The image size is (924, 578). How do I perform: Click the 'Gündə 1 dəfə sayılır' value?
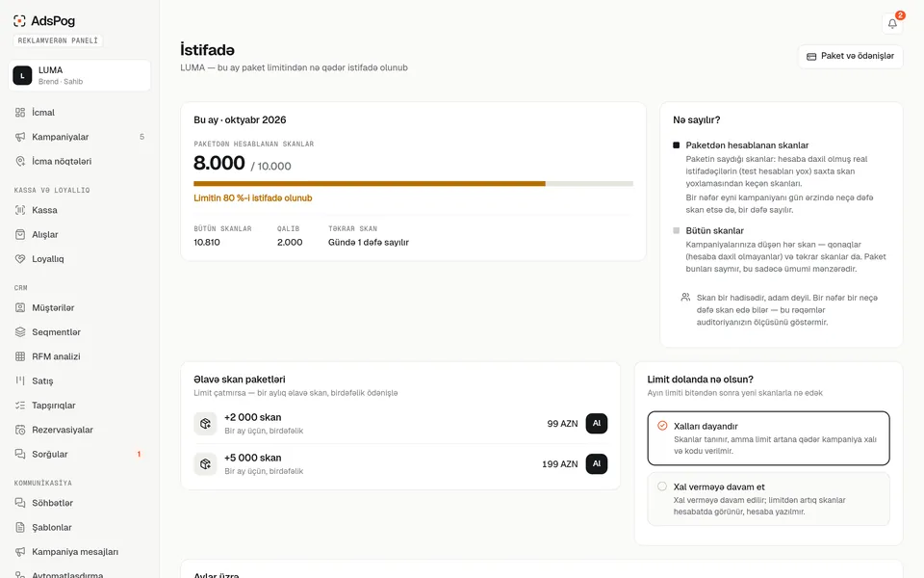(x=369, y=243)
